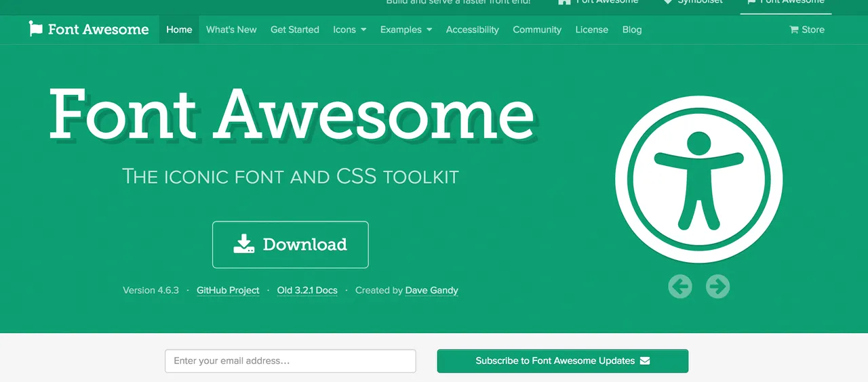Click the universal access icon in carousel
The height and width of the screenshot is (382, 868).
[699, 179]
